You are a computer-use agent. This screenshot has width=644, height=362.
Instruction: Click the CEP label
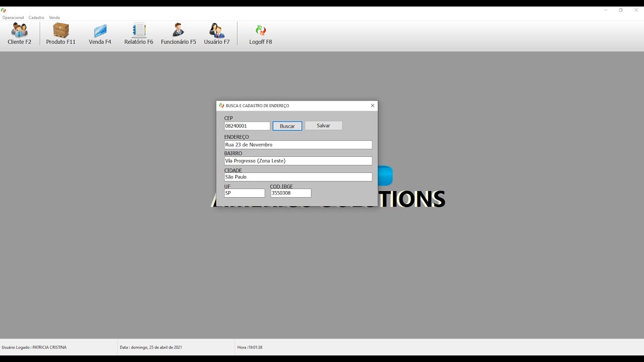228,118
